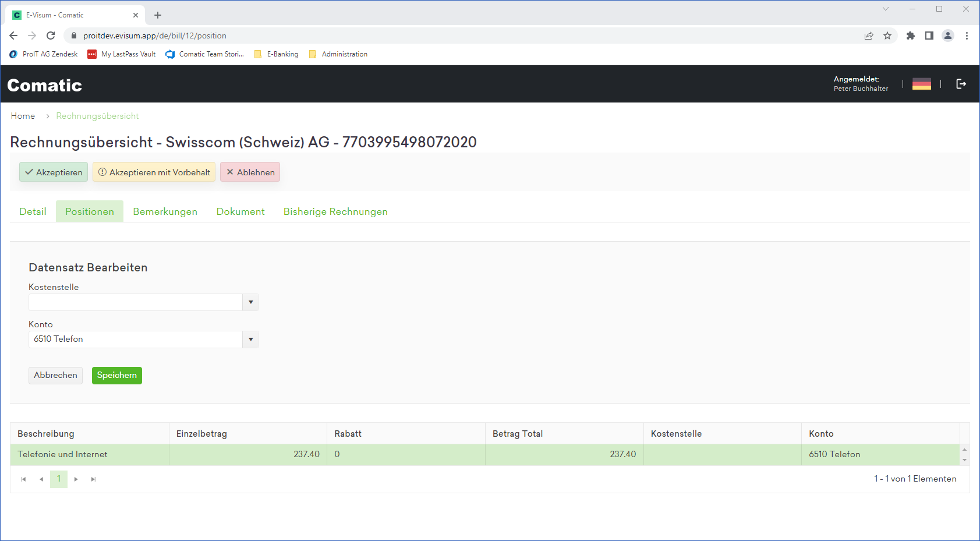980x541 pixels.
Task: Toggle the browser side panel
Action: pos(929,36)
